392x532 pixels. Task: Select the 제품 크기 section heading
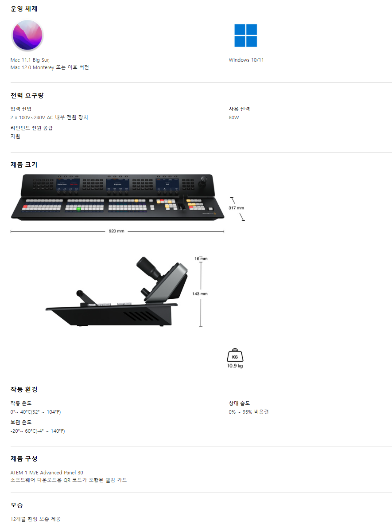(x=24, y=164)
